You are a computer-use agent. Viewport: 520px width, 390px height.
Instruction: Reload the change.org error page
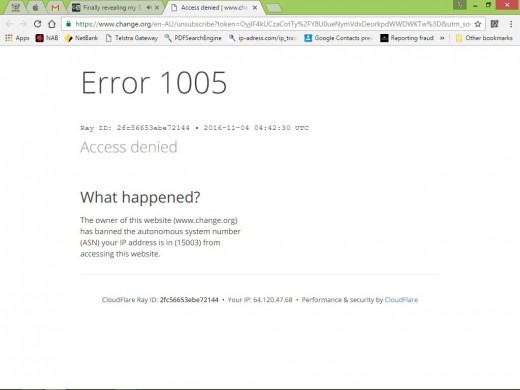[37, 24]
